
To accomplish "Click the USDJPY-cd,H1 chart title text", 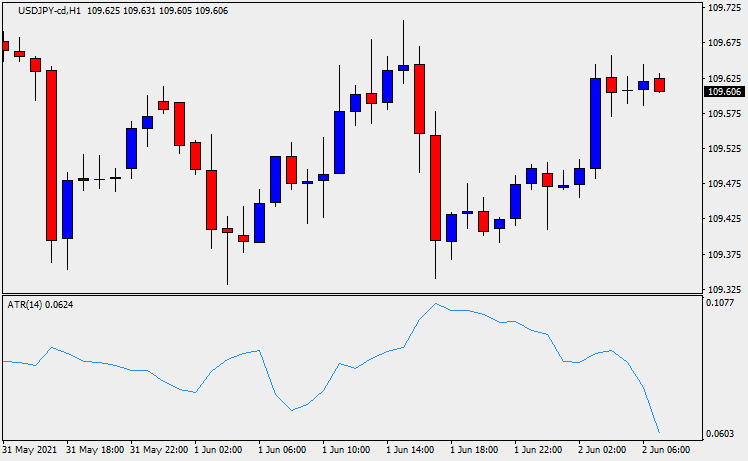I will (43, 10).
